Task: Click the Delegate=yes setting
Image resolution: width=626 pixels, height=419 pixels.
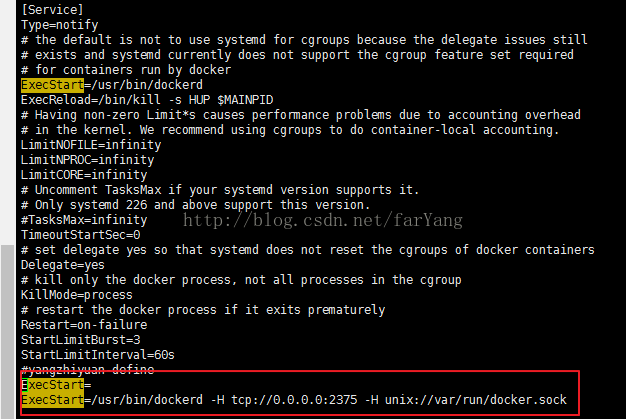Action: click(63, 265)
